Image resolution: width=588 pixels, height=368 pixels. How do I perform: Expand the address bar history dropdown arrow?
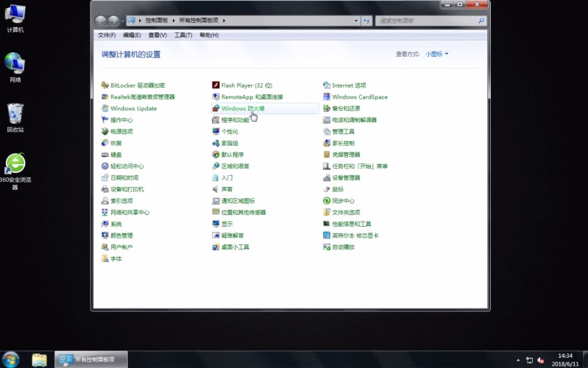356,21
